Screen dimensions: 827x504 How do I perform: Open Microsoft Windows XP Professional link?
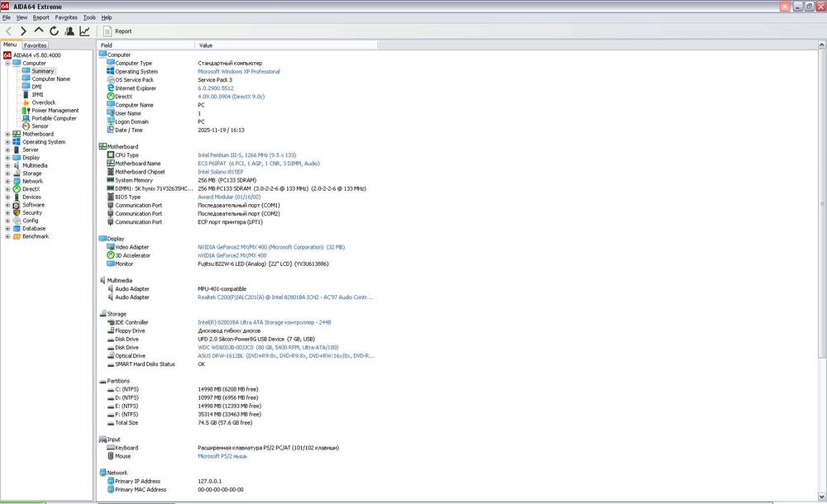(238, 72)
